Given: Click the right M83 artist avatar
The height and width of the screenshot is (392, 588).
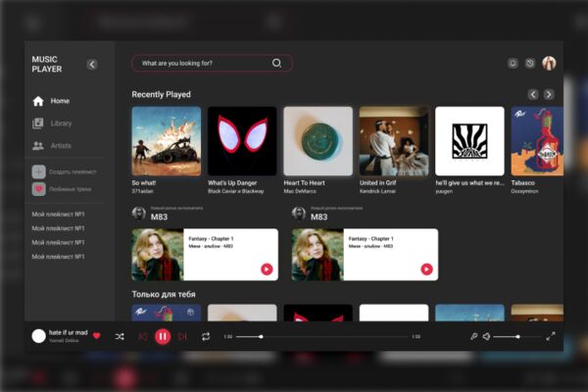Looking at the screenshot, I should [x=299, y=214].
